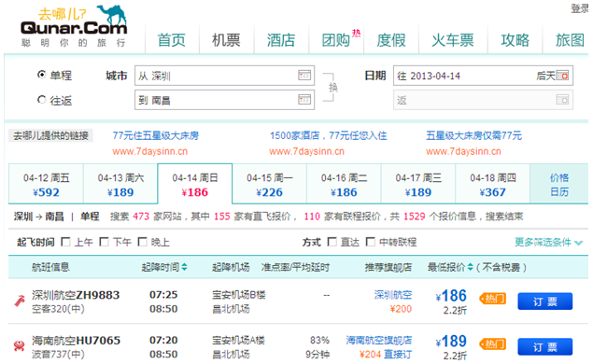Screen dimensions: 593x364
Task: Open city picker icon in 到 南昌 field
Action: [304, 100]
